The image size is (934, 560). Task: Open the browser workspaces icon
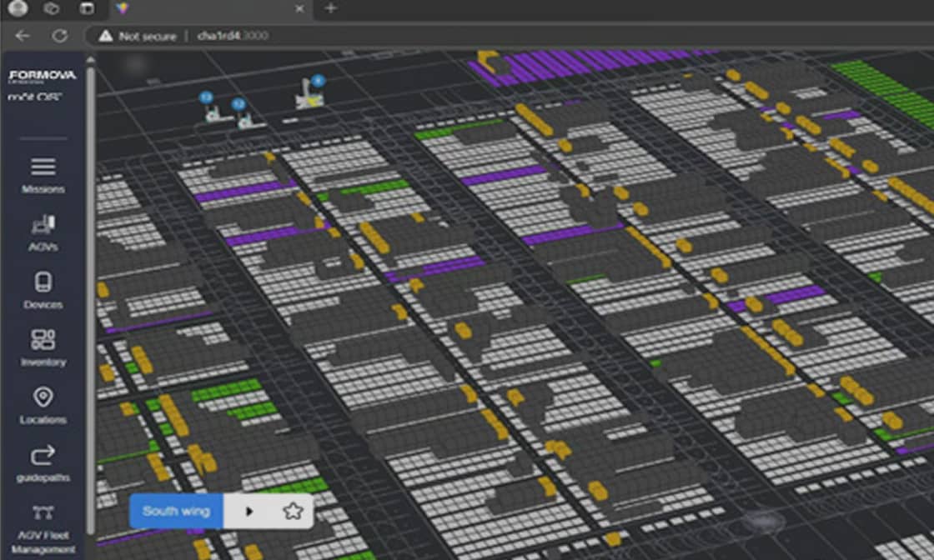pos(52,8)
